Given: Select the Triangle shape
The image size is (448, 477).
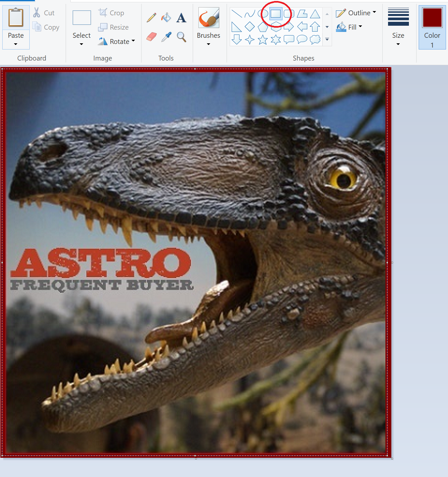Looking at the screenshot, I should point(315,14).
